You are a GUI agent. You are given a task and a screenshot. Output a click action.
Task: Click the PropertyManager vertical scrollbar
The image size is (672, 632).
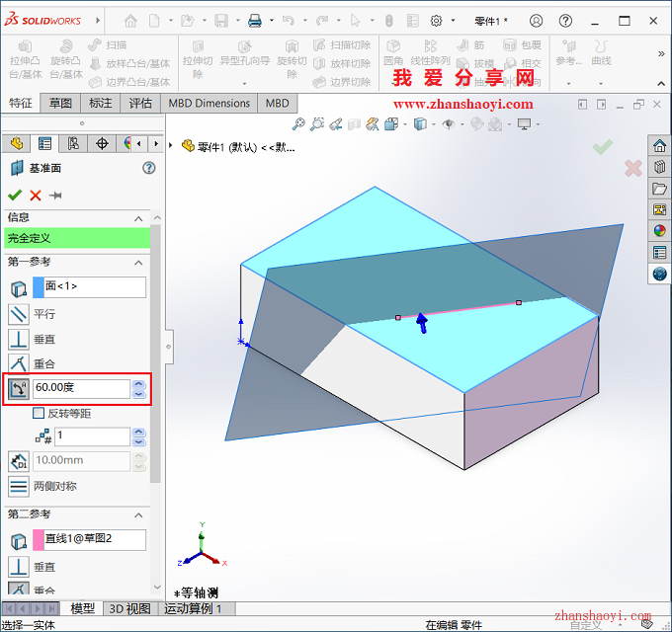point(156,354)
